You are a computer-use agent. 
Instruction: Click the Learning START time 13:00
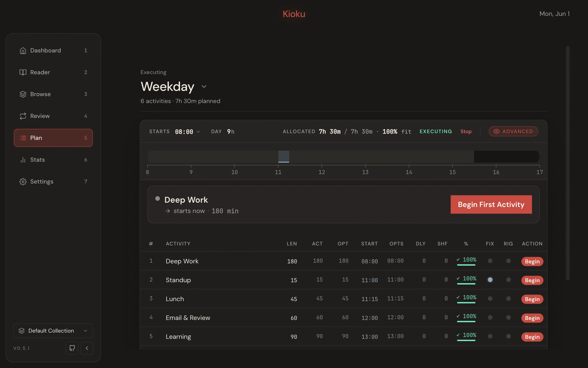coord(370,337)
